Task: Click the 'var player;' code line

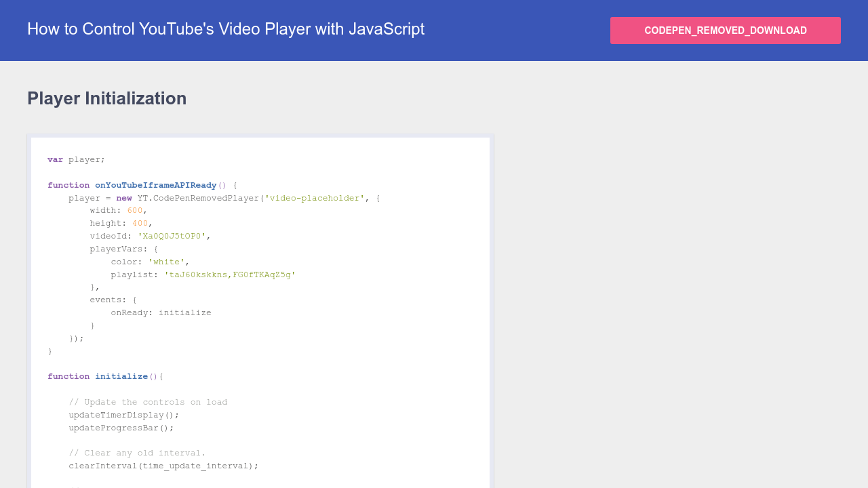Action: tap(76, 160)
